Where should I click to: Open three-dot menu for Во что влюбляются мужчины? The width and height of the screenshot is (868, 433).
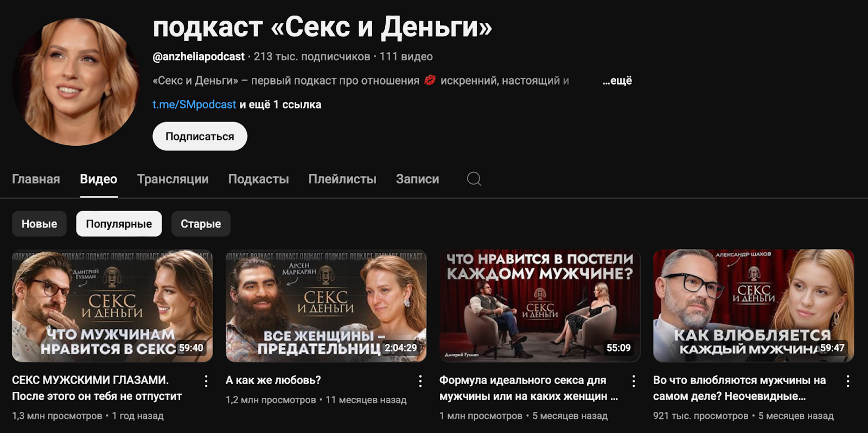coord(848,381)
